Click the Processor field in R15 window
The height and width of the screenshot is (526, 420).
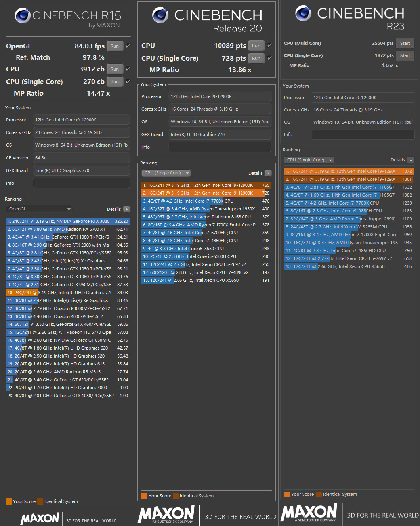(82, 120)
